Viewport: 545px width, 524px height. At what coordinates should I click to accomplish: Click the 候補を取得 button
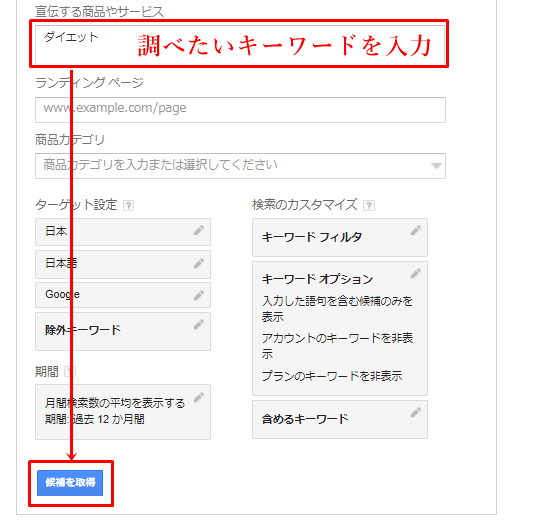click(70, 483)
